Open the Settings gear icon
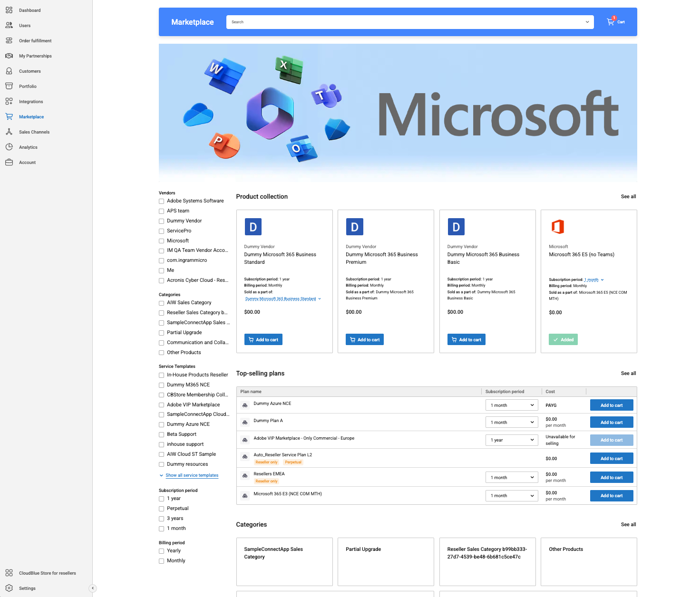The width and height of the screenshot is (700, 597). coord(9,588)
